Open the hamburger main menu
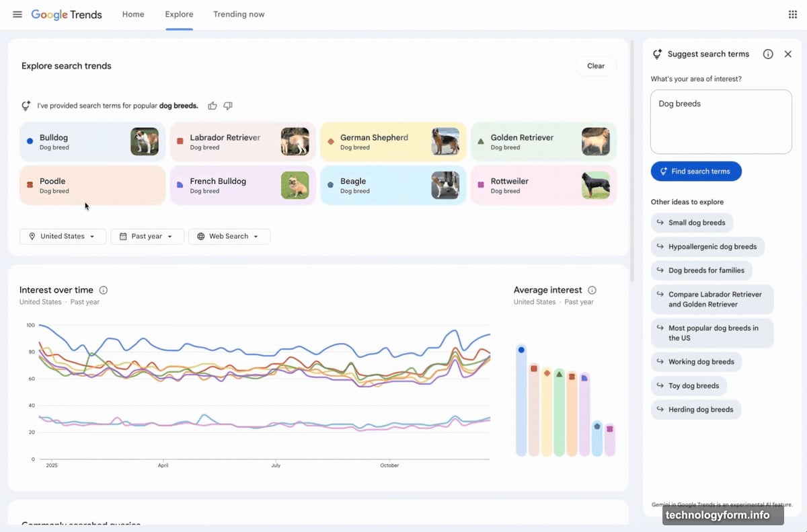The height and width of the screenshot is (532, 807). click(x=17, y=14)
